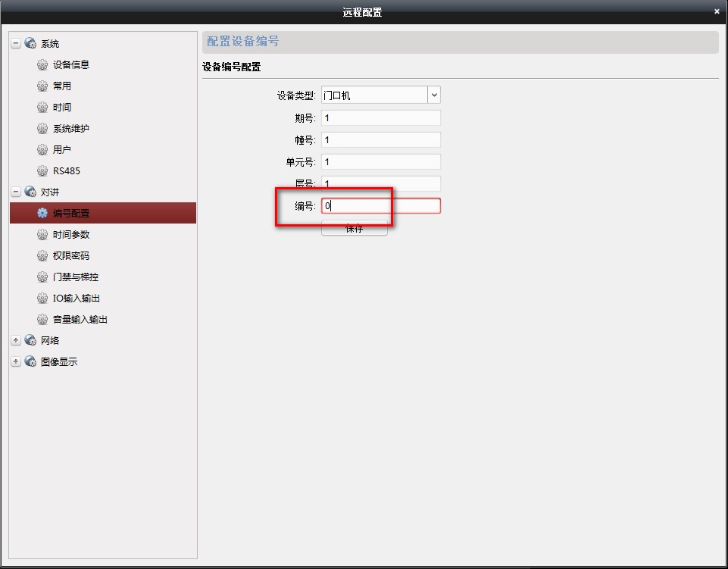Click the gear icon beside RS485
The width and height of the screenshot is (728, 569).
(42, 171)
